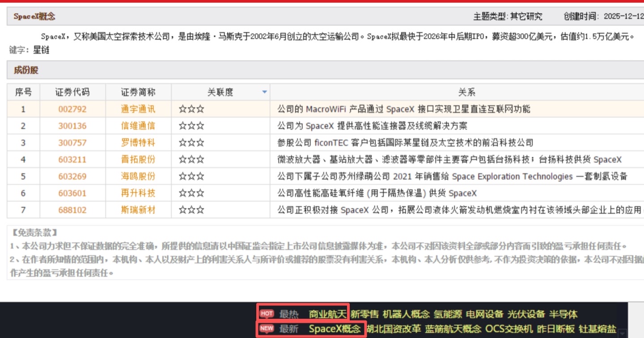This screenshot has width=644, height=338.
Task: Select stock name 海鸥股份
Action: point(138,177)
